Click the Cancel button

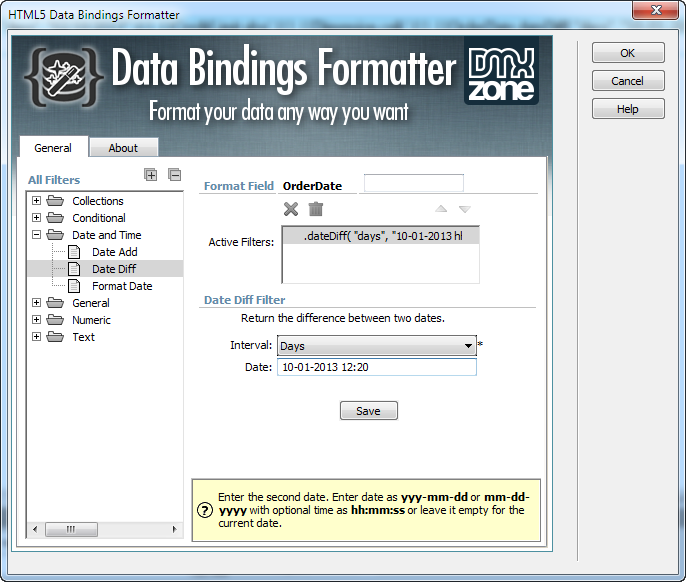(628, 81)
